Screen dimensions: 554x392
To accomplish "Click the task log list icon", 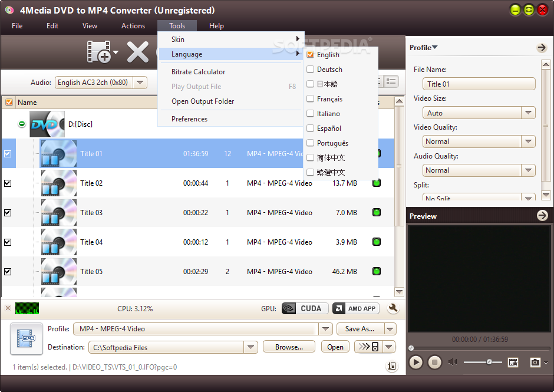I will coord(392,366).
